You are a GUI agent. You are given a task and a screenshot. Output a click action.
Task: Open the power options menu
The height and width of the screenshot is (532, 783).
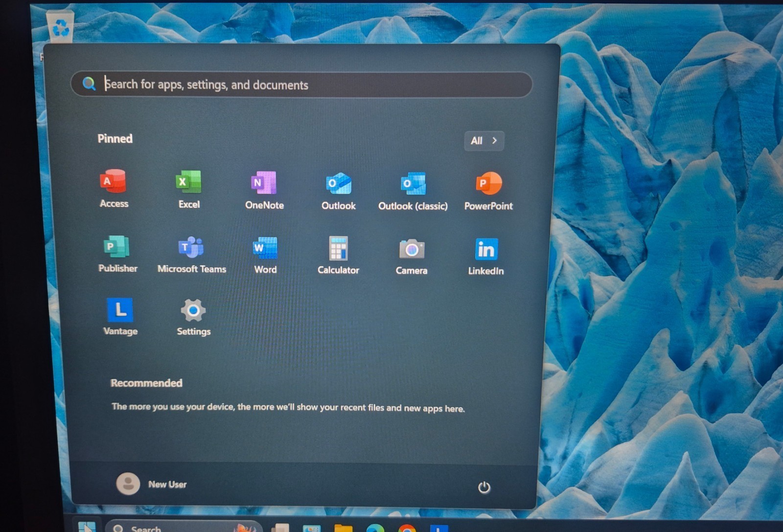click(484, 487)
